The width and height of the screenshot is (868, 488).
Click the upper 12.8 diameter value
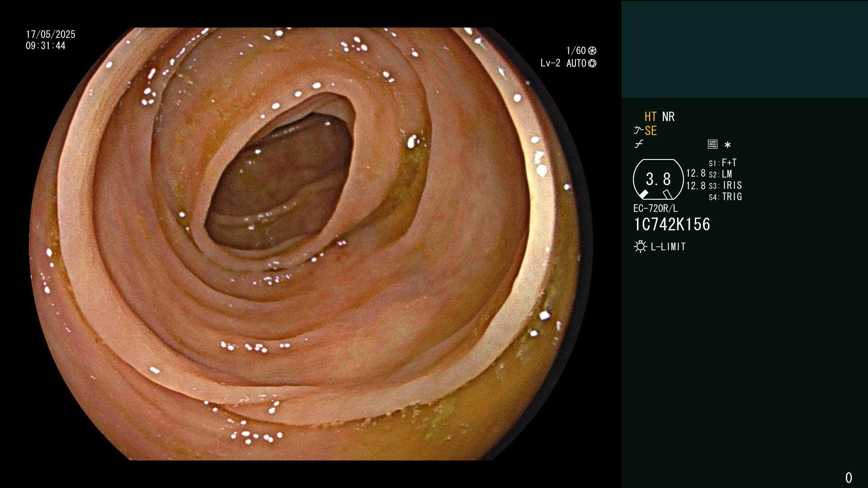[696, 173]
